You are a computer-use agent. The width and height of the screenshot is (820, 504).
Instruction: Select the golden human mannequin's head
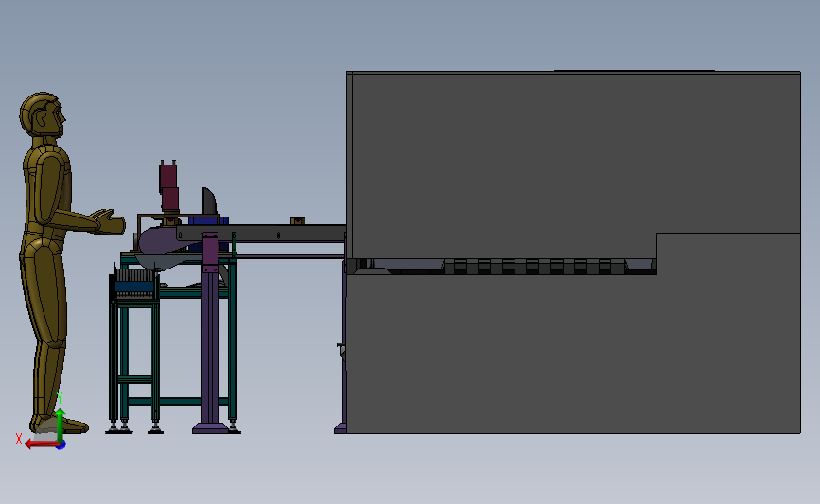point(43,115)
